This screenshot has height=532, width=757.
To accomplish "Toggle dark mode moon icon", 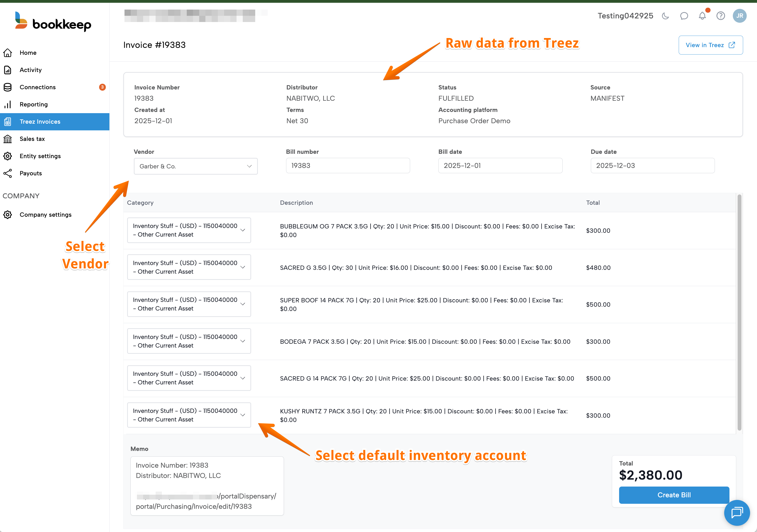I will 665,16.
